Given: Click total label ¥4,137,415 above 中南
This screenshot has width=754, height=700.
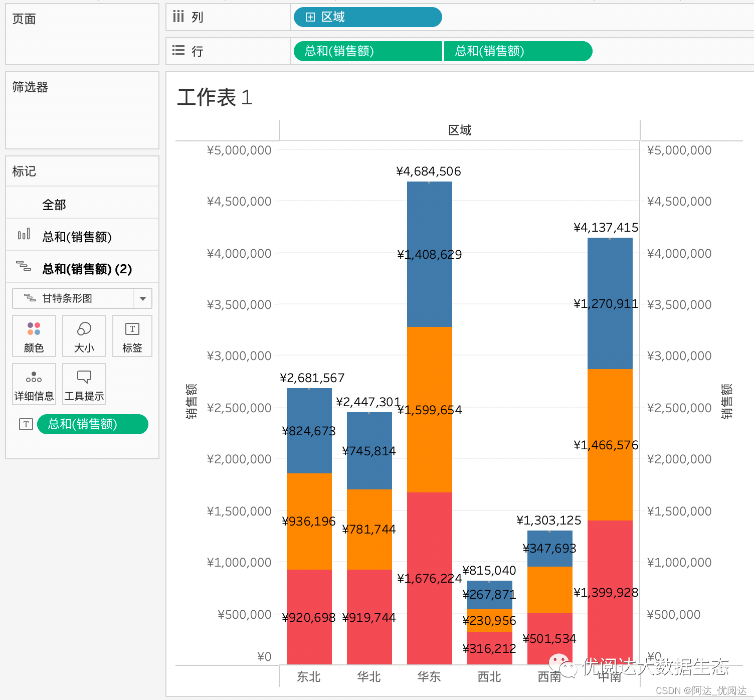Looking at the screenshot, I should pyautogui.click(x=606, y=228).
